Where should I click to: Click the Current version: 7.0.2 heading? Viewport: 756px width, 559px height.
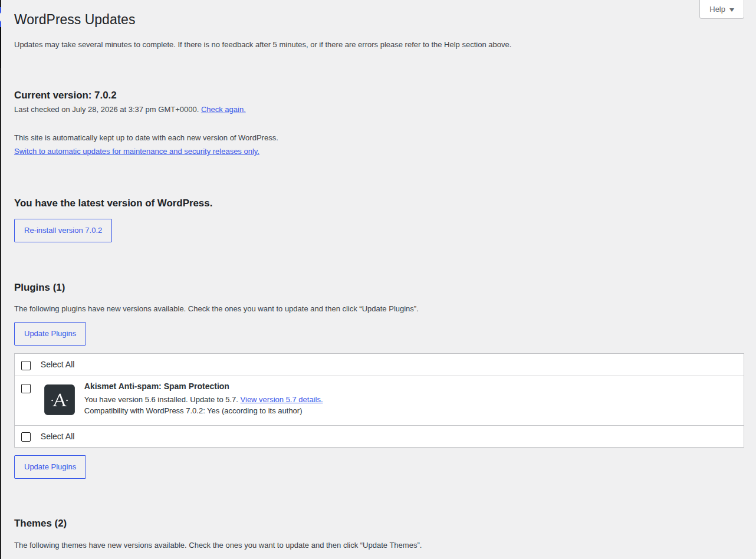tap(65, 95)
